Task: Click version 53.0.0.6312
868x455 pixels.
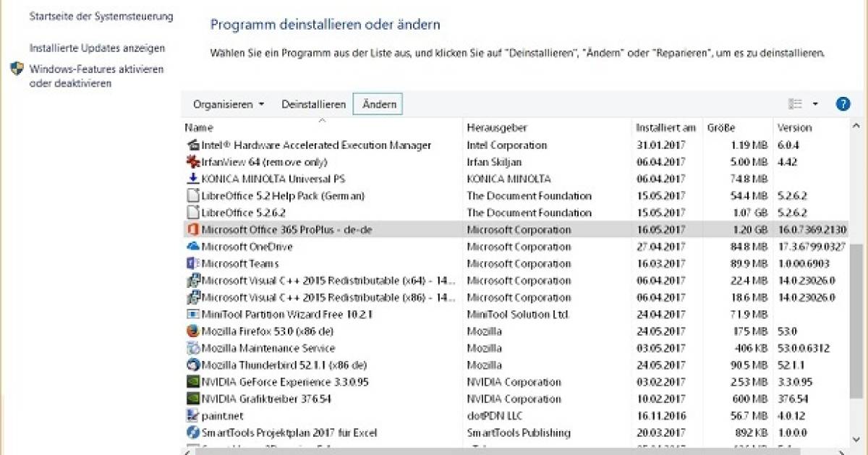Action: tap(803, 348)
